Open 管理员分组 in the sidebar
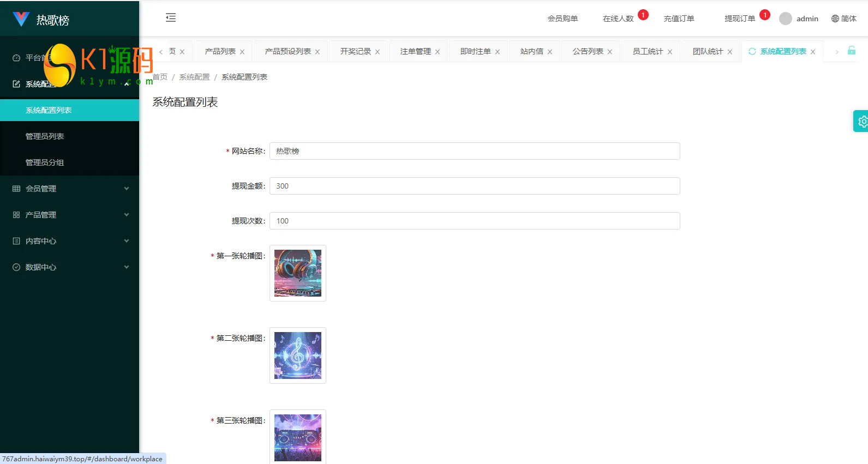Screen dimensions: 868x464 69,162
